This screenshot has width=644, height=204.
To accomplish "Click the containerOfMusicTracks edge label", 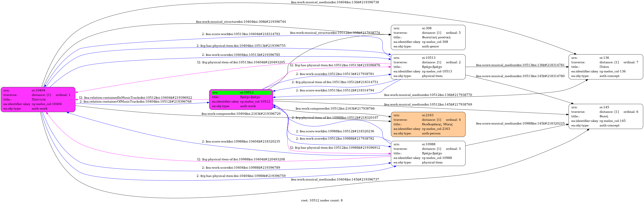I will pos(136,102).
